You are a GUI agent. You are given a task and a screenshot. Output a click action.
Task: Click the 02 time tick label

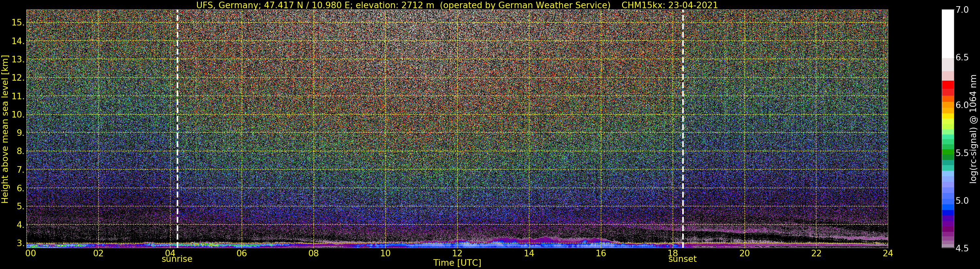tap(98, 253)
